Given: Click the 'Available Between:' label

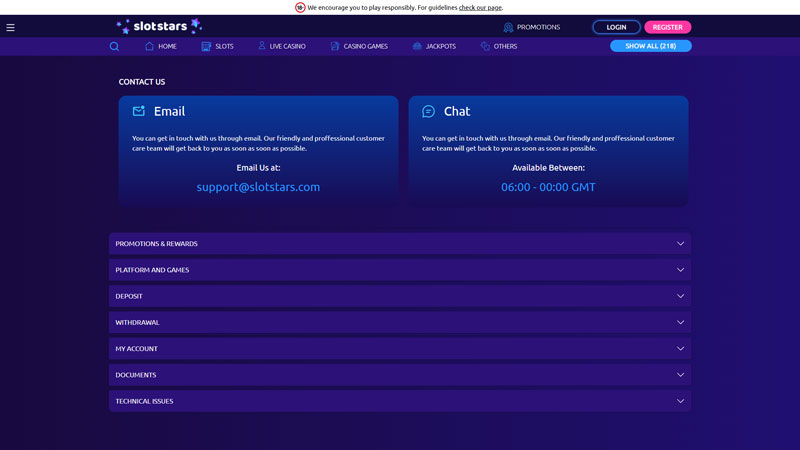Looking at the screenshot, I should click(548, 168).
